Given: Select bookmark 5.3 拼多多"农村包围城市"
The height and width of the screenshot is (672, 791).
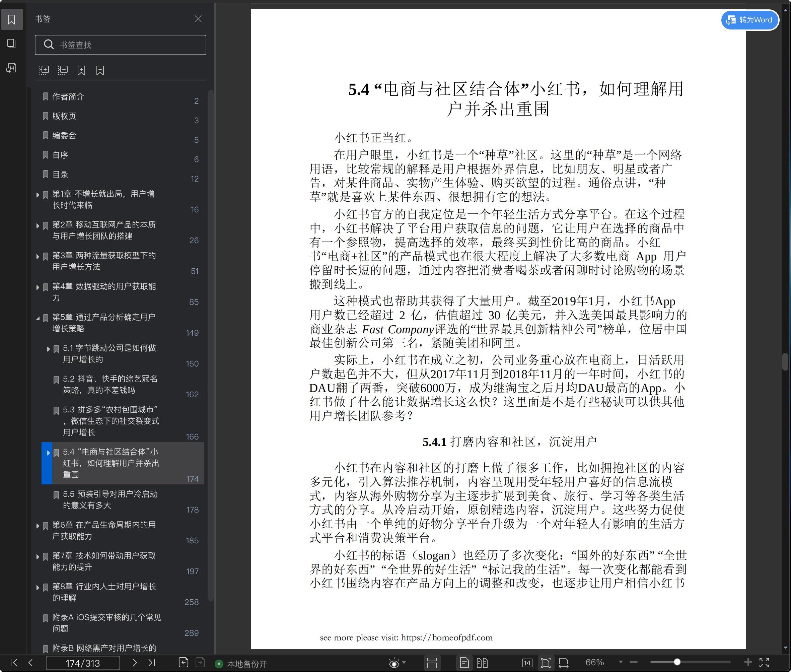Looking at the screenshot, I should [x=111, y=421].
